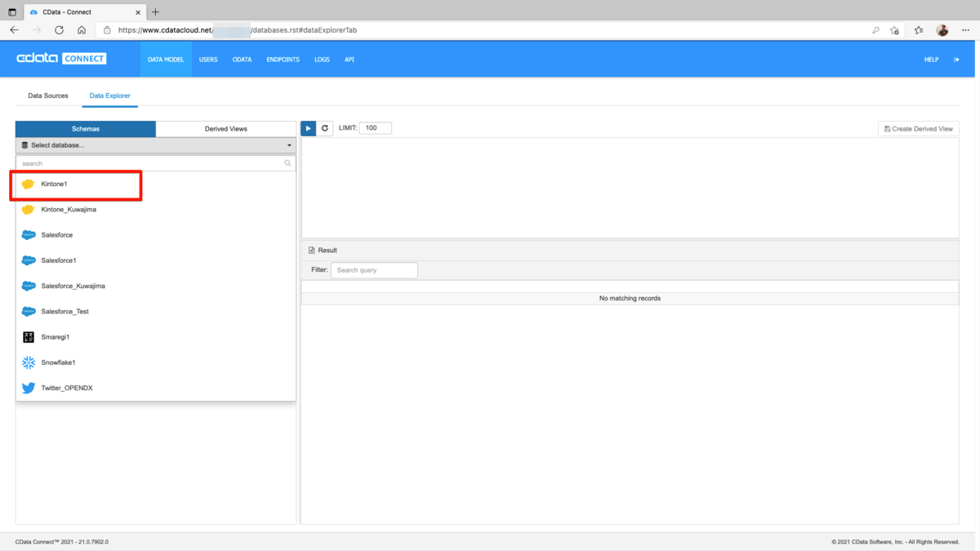Reload the page with the browser refresh icon

point(59,30)
